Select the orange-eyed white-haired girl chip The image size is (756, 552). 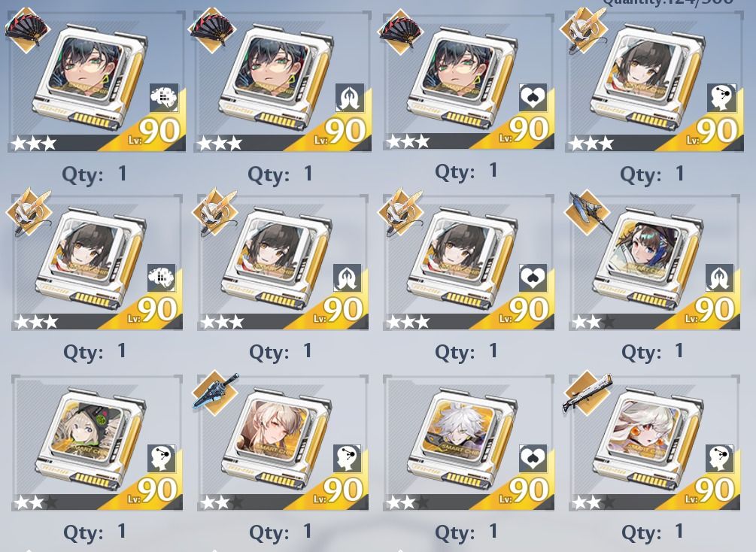[654, 442]
